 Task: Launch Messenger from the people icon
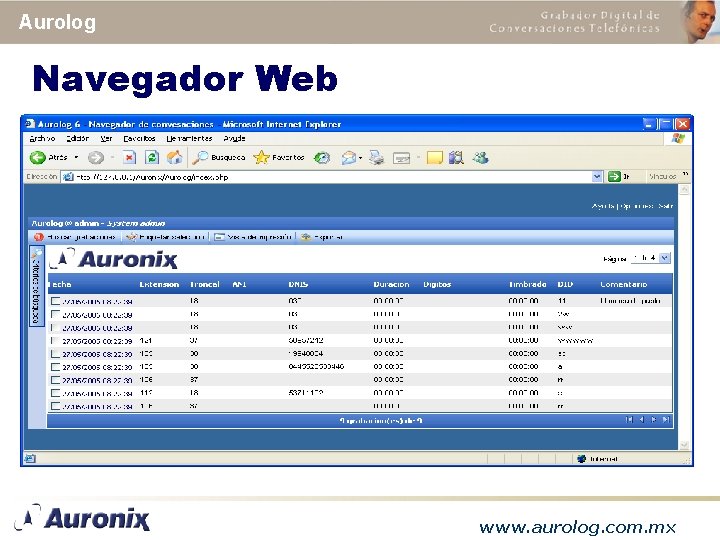point(480,158)
